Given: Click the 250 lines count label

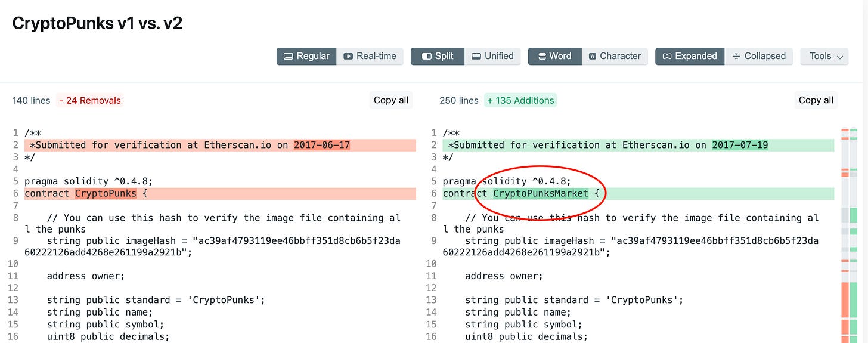Looking at the screenshot, I should coord(459,100).
